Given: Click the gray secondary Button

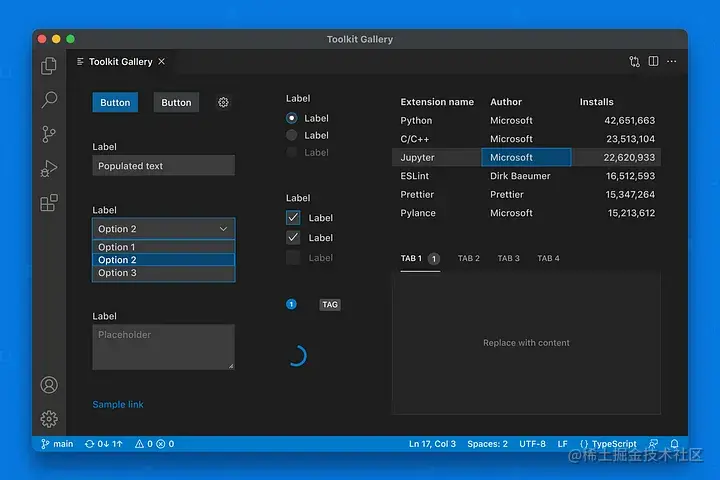Looking at the screenshot, I should 176,102.
